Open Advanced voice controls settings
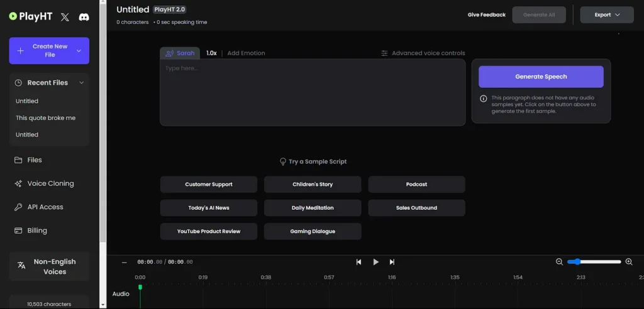 (423, 53)
